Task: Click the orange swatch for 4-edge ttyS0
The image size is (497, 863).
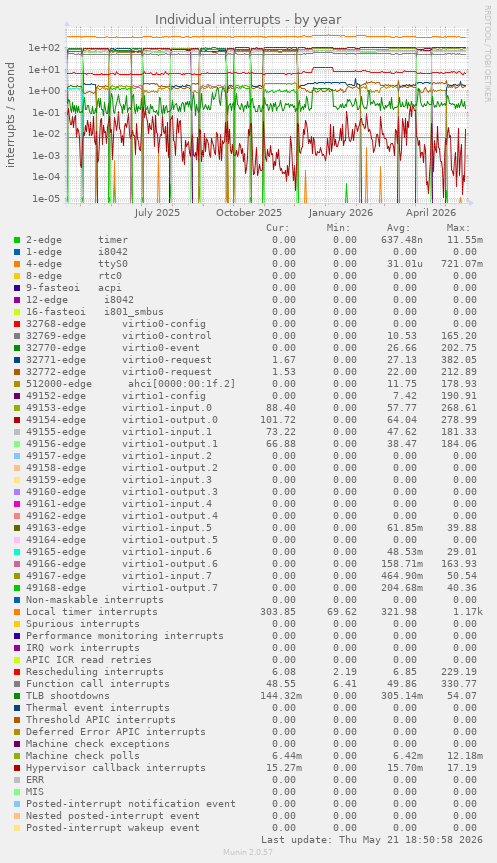Action: coord(17,264)
